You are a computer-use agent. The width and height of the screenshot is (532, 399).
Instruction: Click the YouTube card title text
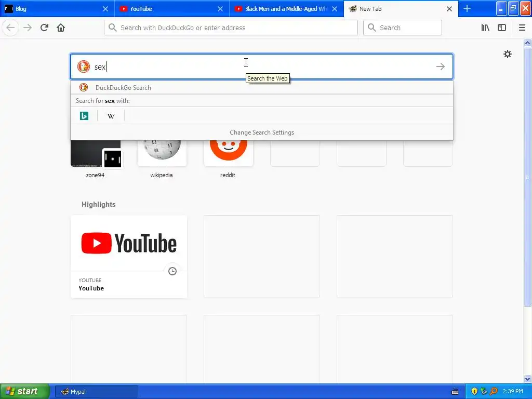(91, 288)
